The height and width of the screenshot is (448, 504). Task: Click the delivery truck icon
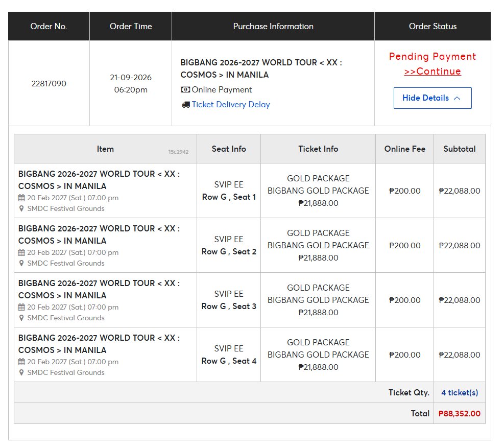click(186, 105)
